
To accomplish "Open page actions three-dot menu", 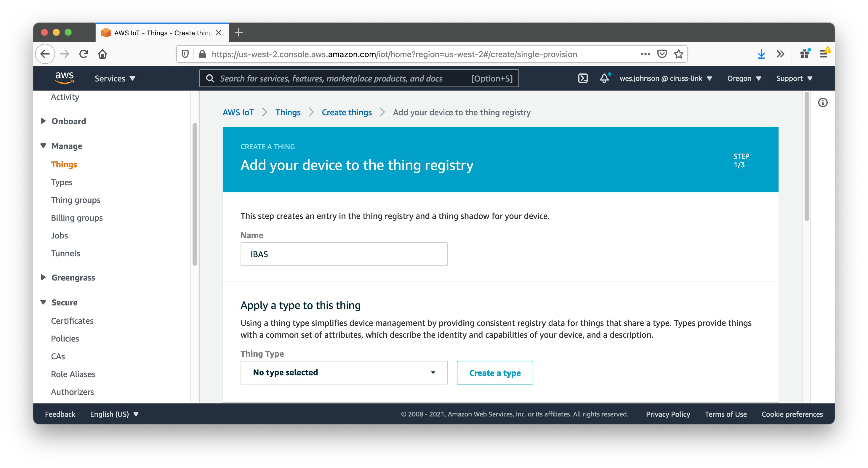I will [x=645, y=54].
